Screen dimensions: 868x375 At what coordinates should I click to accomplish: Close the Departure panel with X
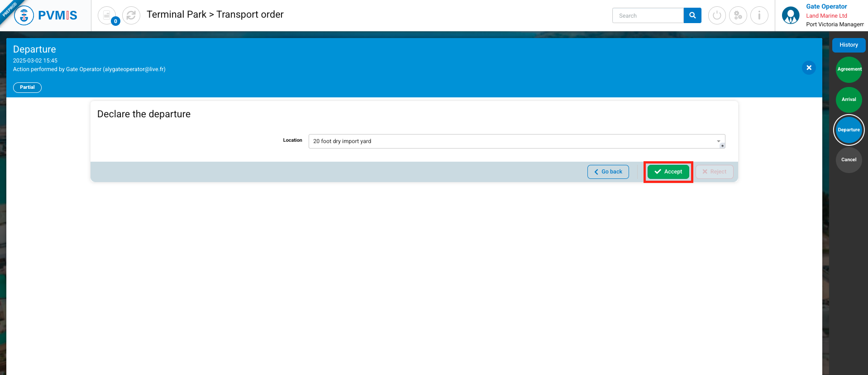809,68
